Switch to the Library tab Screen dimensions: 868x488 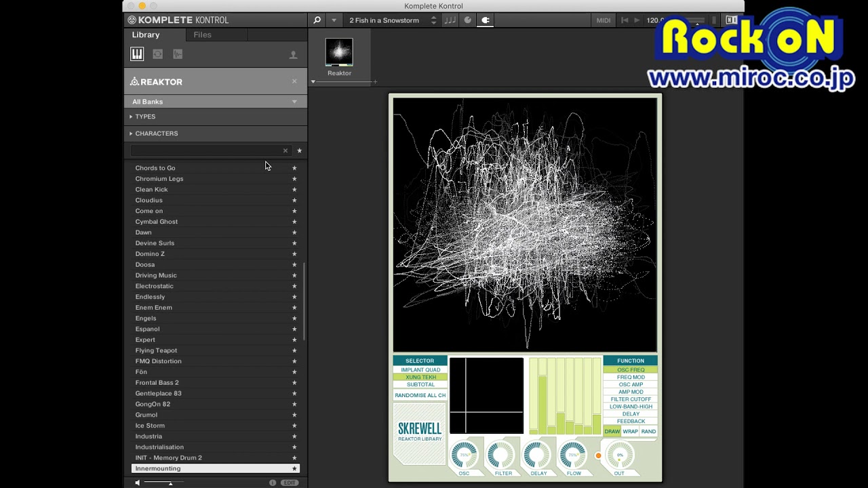click(146, 35)
